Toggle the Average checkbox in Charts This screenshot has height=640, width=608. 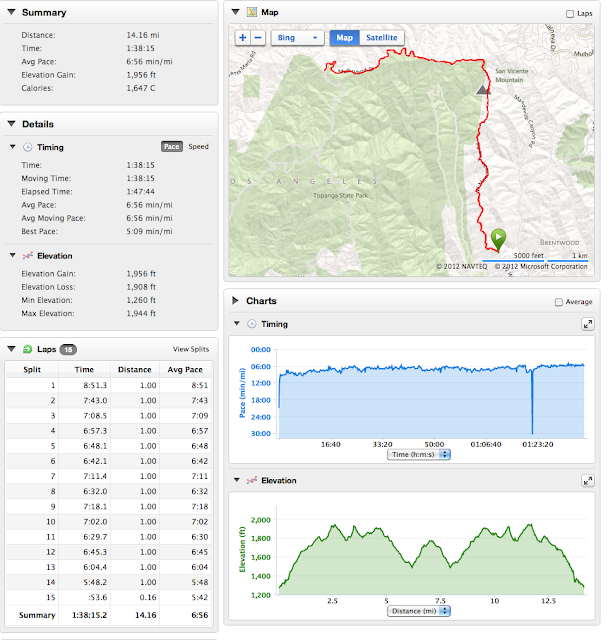coord(559,301)
